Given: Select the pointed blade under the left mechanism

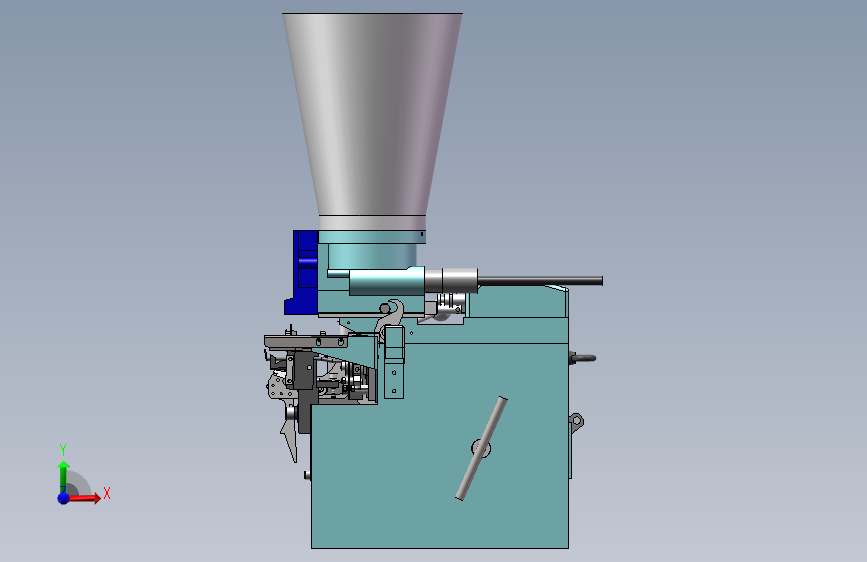Looking at the screenshot, I should (x=290, y=440).
